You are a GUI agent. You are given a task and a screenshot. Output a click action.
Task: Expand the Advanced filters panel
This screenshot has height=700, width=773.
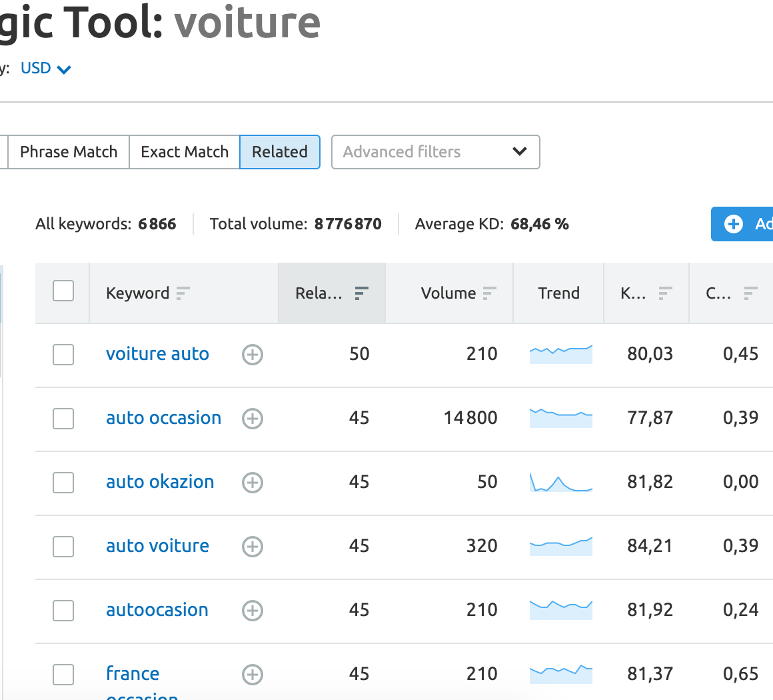(x=434, y=152)
